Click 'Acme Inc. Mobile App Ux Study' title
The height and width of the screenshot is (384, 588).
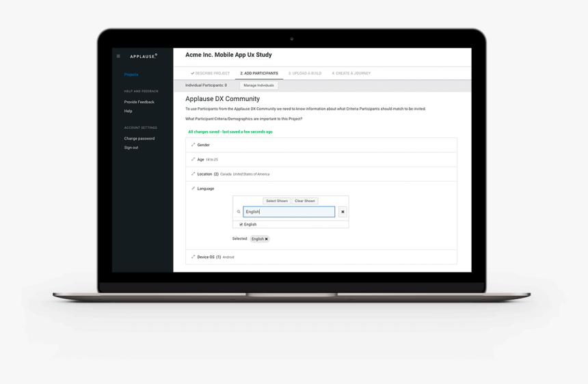tap(229, 55)
